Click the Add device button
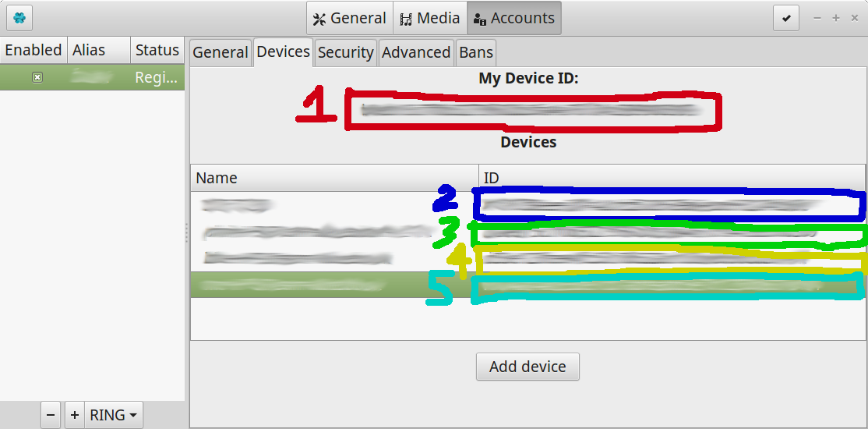 [x=528, y=367]
